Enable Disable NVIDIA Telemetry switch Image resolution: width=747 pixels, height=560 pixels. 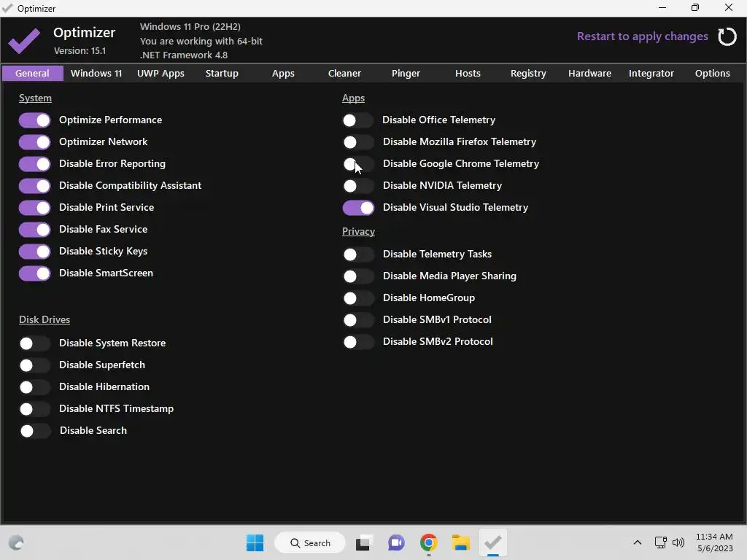pyautogui.click(x=358, y=186)
